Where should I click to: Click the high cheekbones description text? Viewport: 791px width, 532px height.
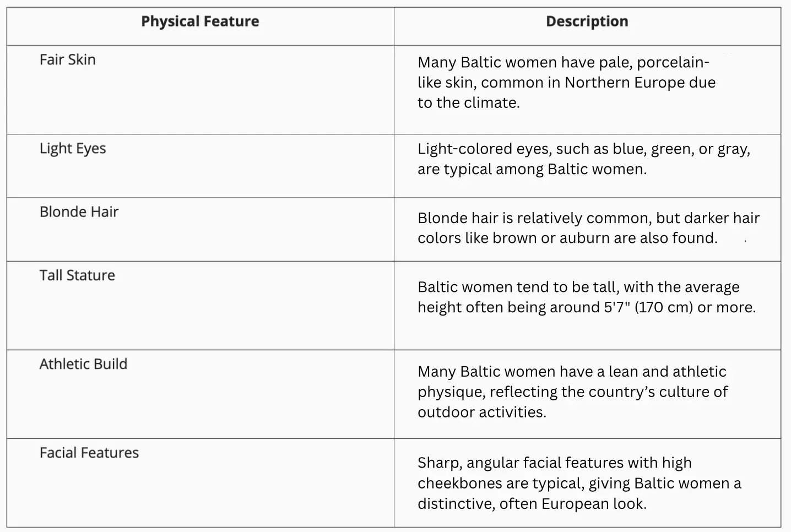tap(579, 483)
